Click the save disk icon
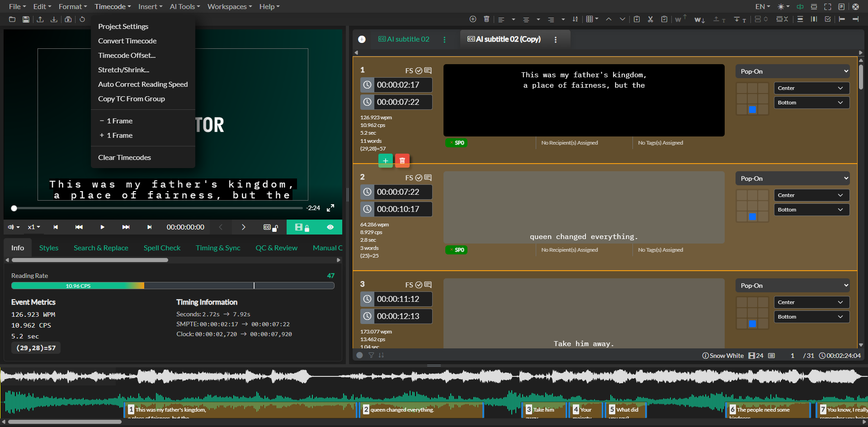 click(x=26, y=19)
